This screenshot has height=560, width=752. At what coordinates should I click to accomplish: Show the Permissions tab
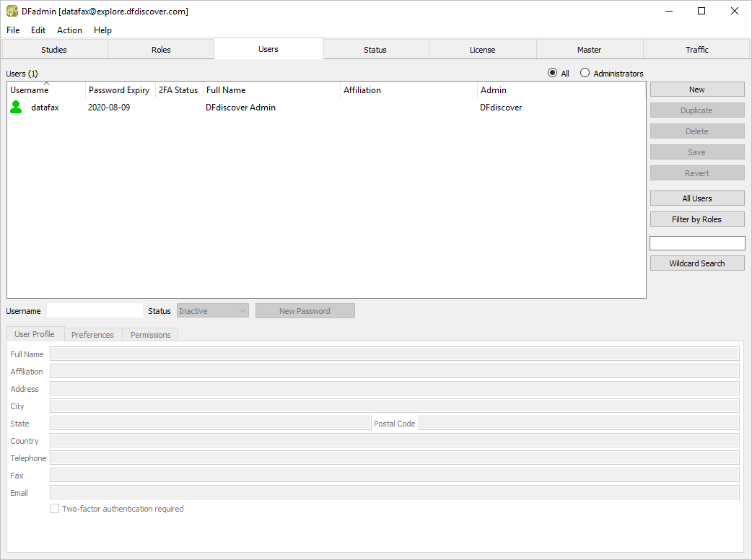pos(150,335)
